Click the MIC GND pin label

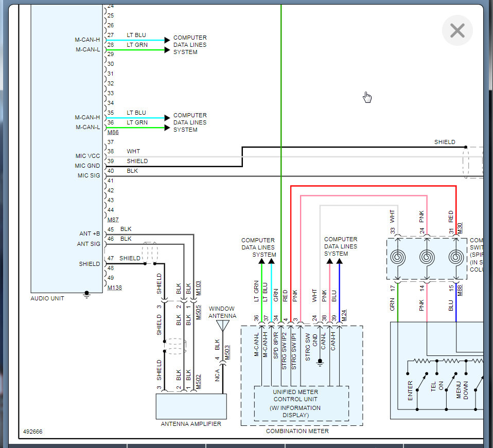click(87, 166)
